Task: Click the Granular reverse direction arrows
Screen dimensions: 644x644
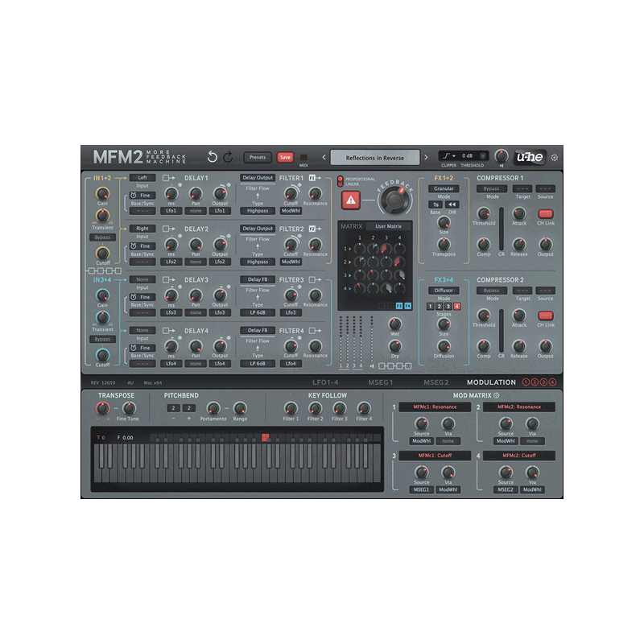Action: click(452, 204)
